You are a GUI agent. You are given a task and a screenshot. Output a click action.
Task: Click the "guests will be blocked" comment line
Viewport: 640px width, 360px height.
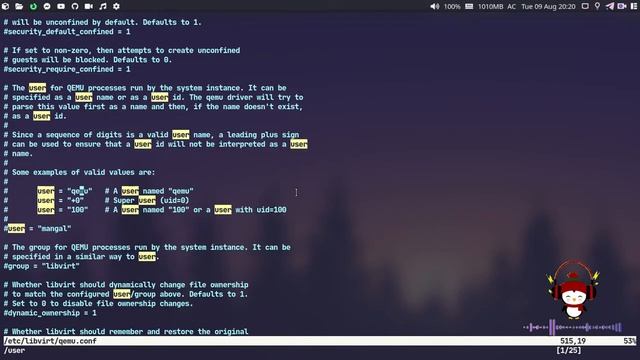88,60
